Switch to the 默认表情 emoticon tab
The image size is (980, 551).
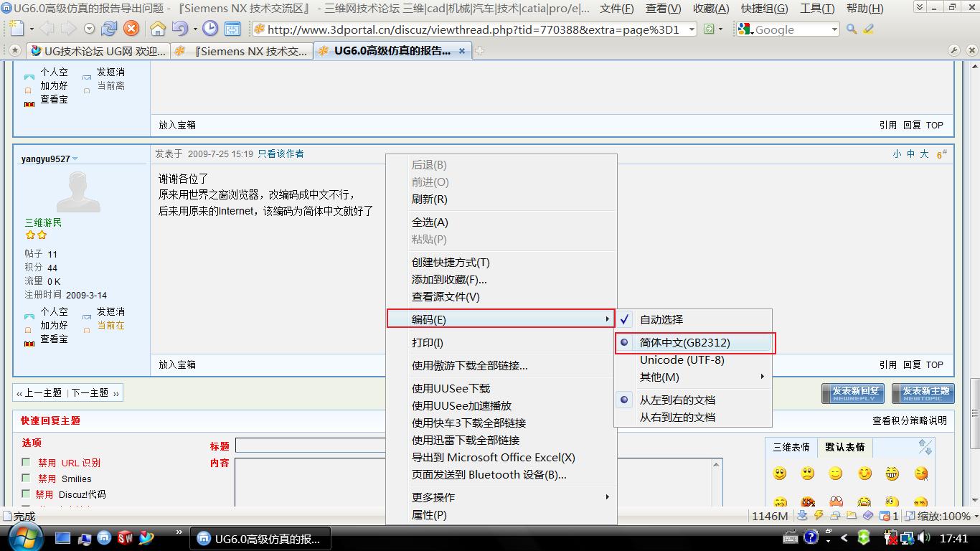point(845,447)
